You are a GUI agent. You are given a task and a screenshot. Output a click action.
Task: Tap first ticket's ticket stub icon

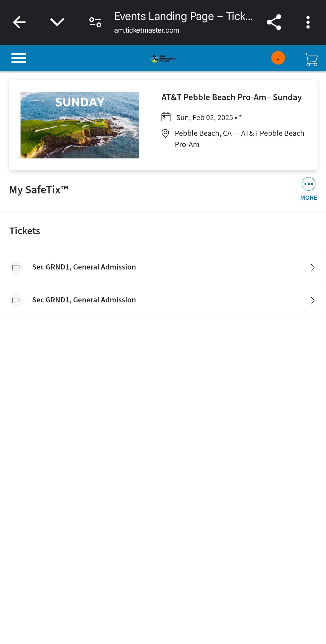tap(16, 267)
